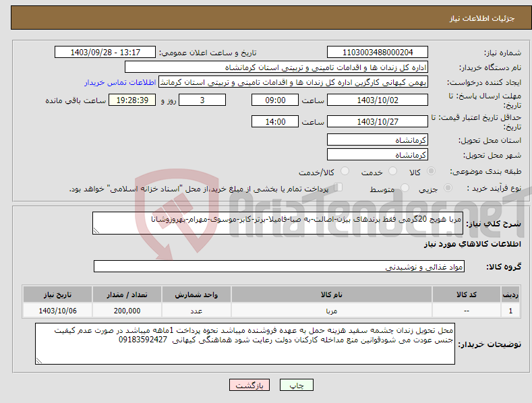
Task: Select the متوسط purchase type radio
Action: click(x=405, y=188)
